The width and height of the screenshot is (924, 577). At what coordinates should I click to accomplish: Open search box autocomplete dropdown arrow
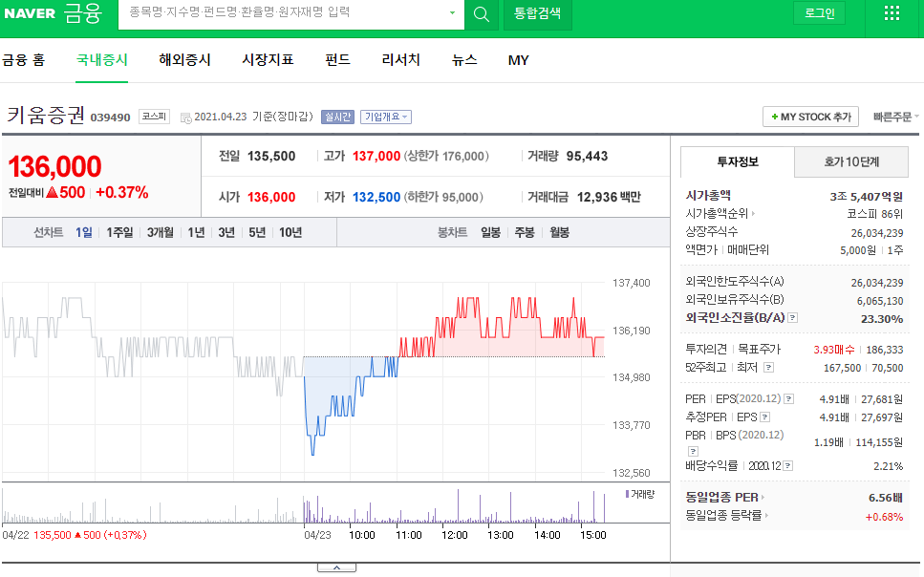click(x=452, y=13)
